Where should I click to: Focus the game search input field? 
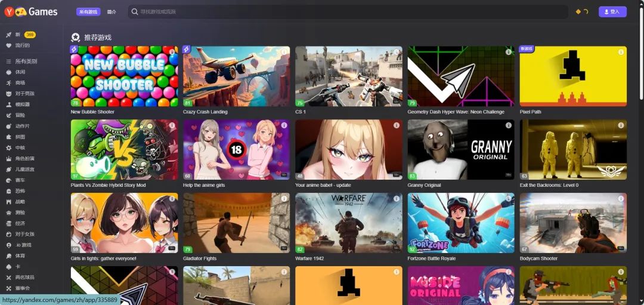pos(348,11)
